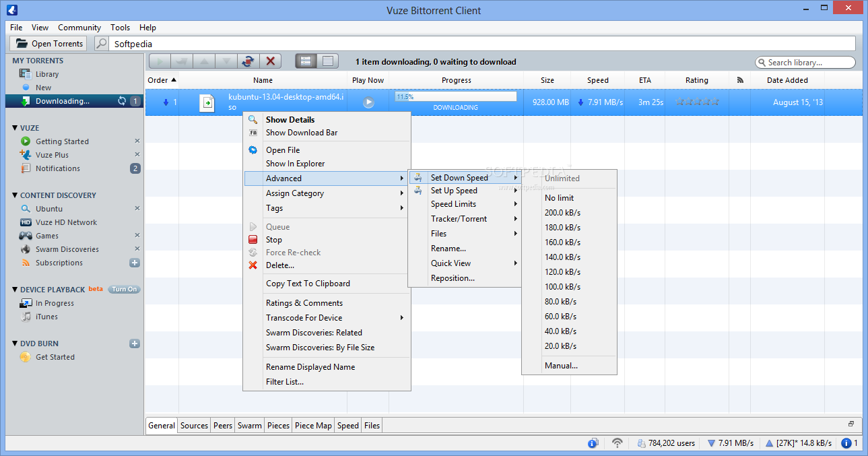This screenshot has height=456, width=868.
Task: Click the red-blue refresh arrows toolbar icon
Action: tap(248, 61)
